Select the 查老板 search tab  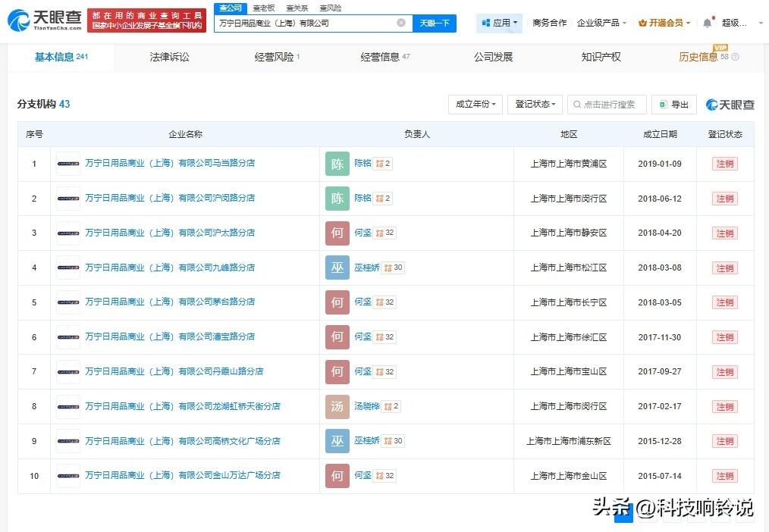point(264,8)
